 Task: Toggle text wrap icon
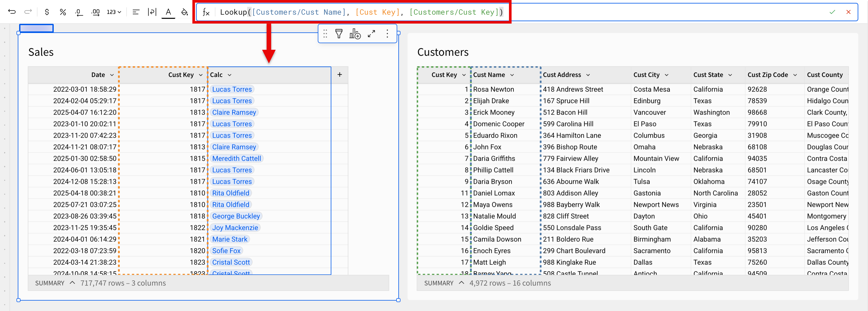tap(152, 12)
